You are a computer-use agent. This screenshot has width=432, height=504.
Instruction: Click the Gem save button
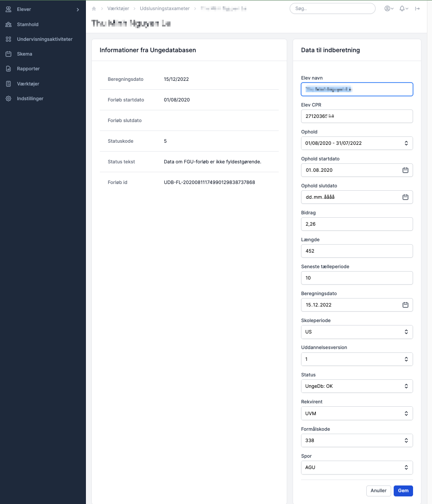point(403,491)
